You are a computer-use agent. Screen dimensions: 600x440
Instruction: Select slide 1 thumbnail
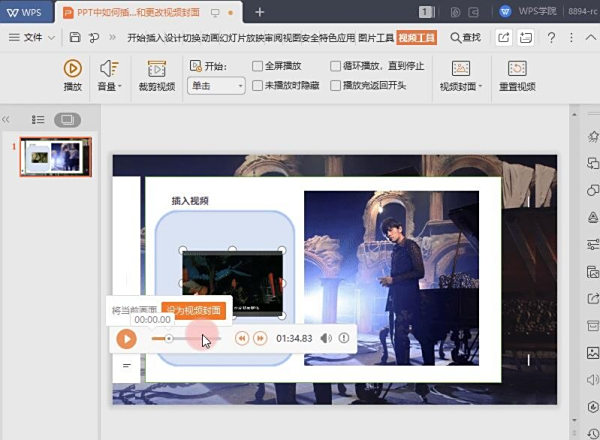click(x=56, y=157)
